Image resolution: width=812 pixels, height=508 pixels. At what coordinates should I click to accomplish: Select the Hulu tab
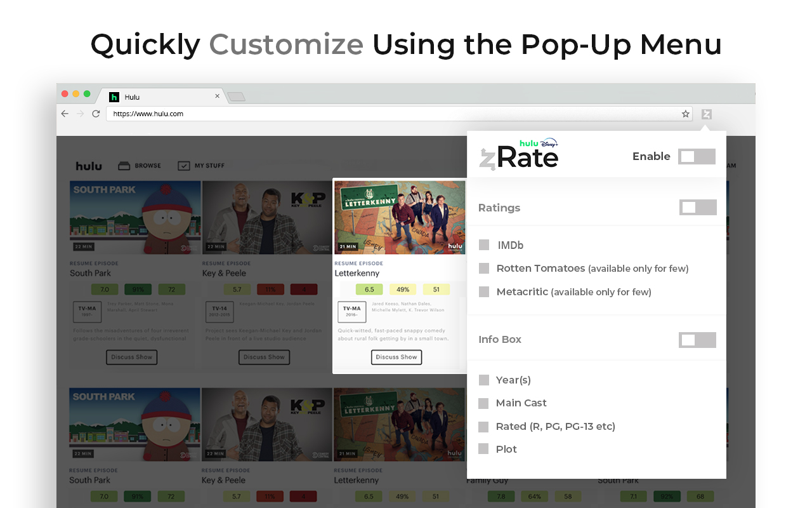tap(162, 97)
